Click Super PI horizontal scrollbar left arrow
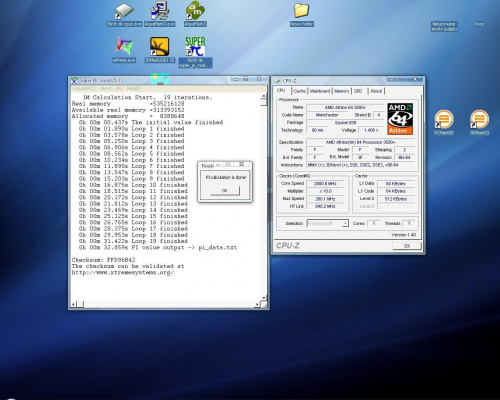Viewport: 500px width, 400px height. coord(74,304)
